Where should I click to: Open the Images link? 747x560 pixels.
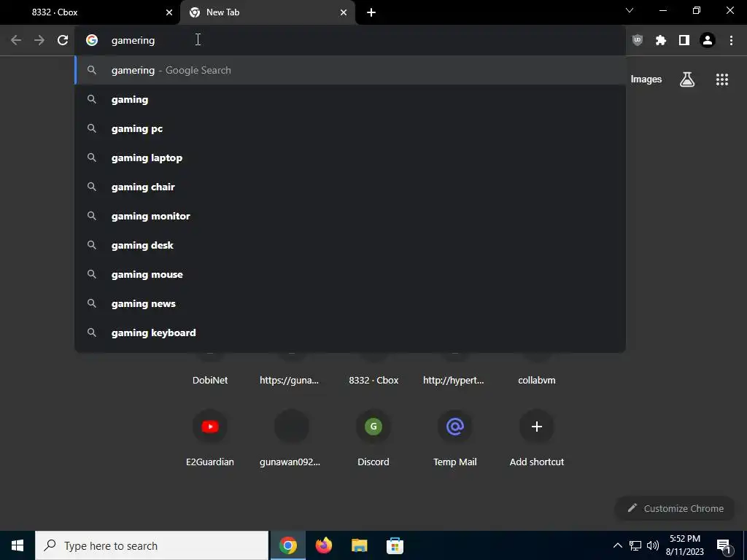(646, 79)
